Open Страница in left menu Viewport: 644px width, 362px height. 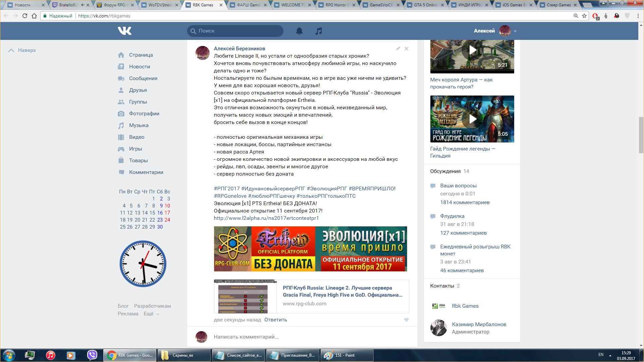[x=141, y=55]
